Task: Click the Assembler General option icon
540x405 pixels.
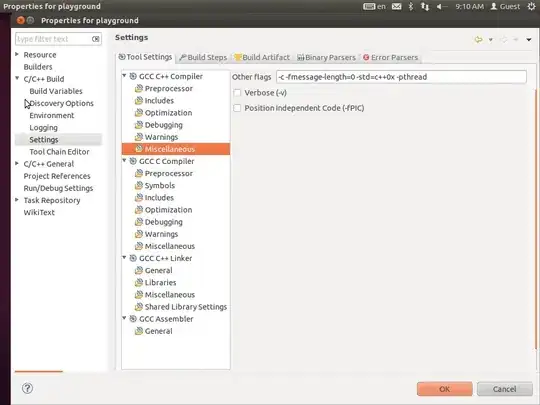Action: click(x=139, y=331)
